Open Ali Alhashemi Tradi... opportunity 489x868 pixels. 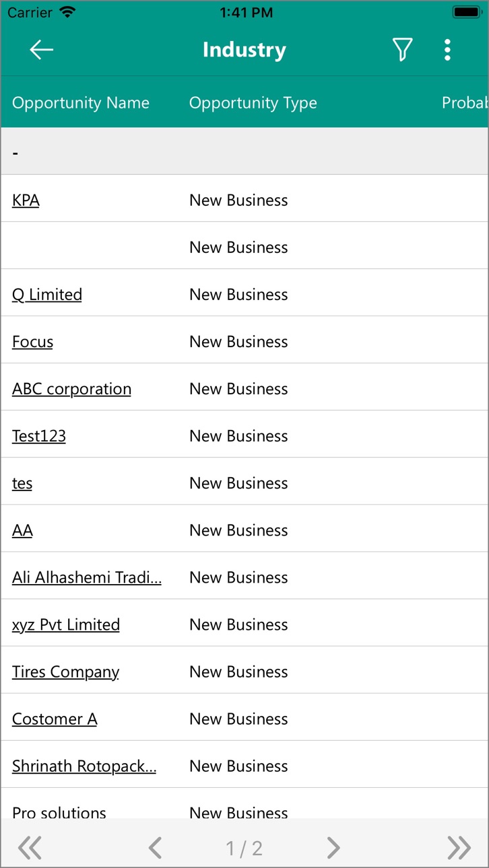(87, 577)
